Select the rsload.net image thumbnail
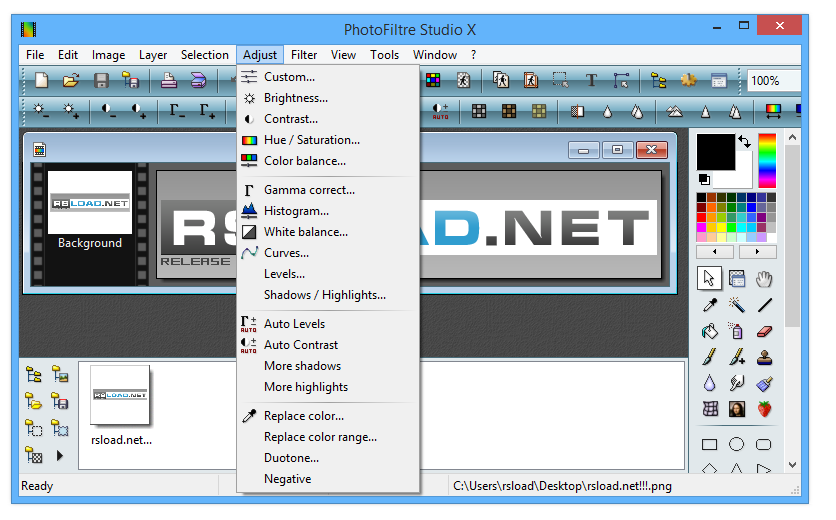Screen dimensions: 836x520 coord(120,395)
